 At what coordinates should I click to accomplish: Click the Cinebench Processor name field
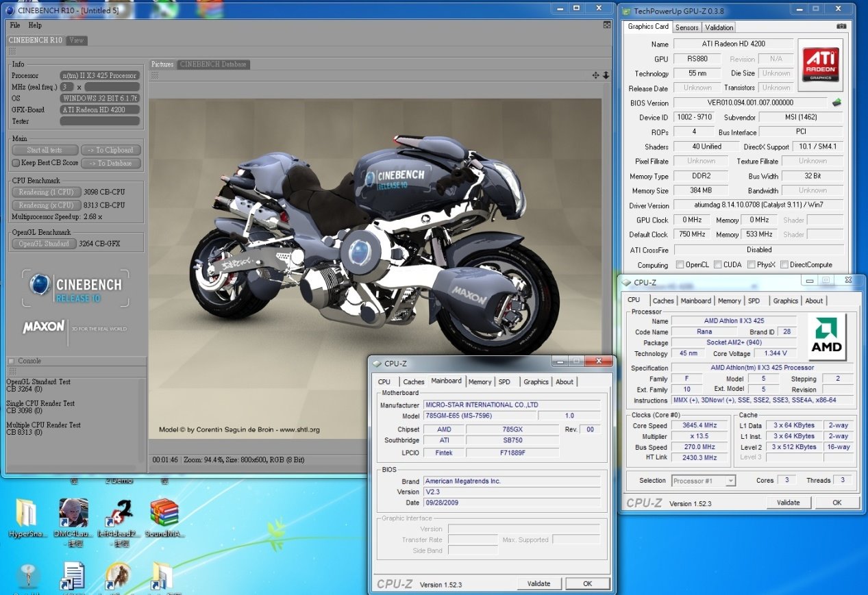[x=100, y=75]
